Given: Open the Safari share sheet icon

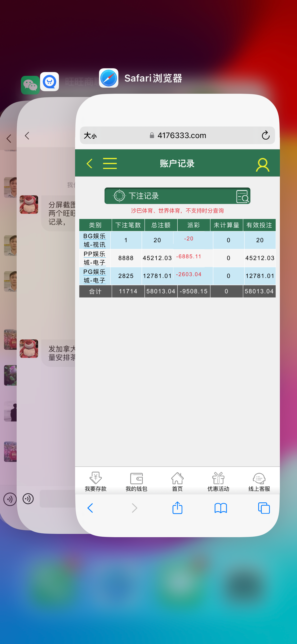Looking at the screenshot, I should (x=177, y=508).
